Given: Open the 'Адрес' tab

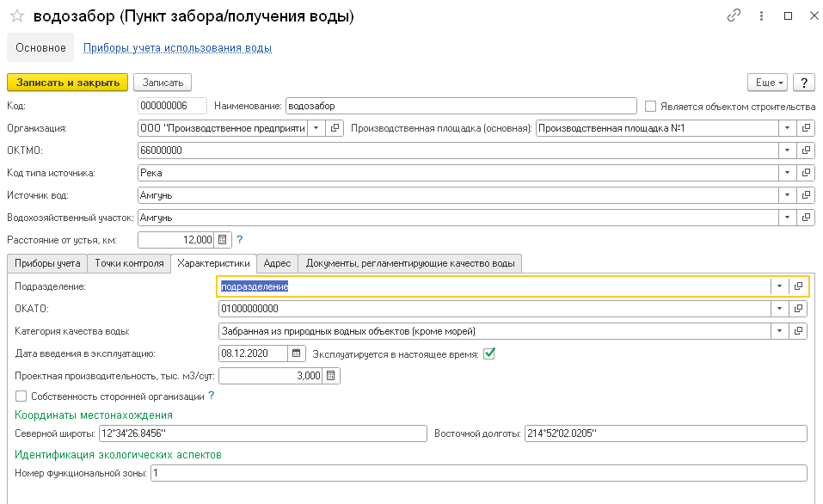Looking at the screenshot, I should point(277,263).
